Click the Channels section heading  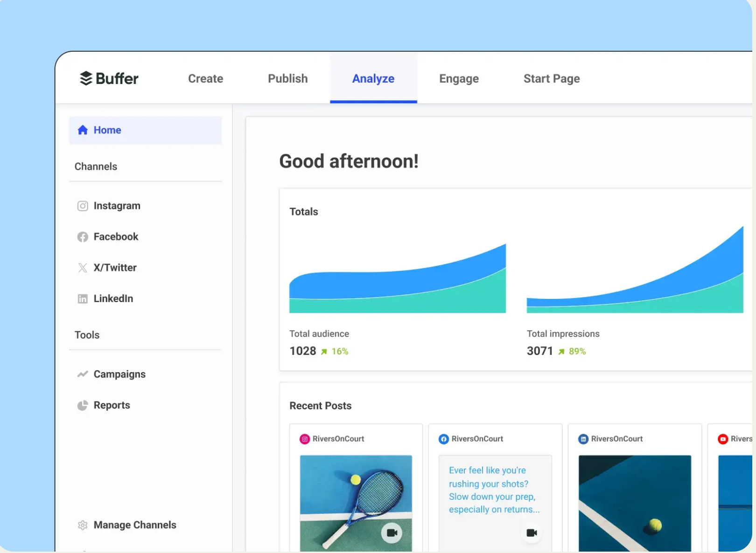click(96, 166)
